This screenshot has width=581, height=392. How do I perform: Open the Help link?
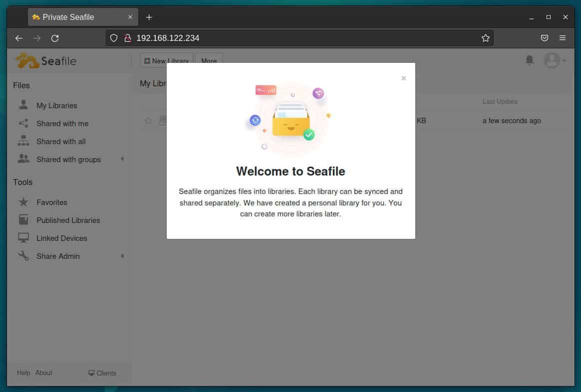click(x=23, y=373)
